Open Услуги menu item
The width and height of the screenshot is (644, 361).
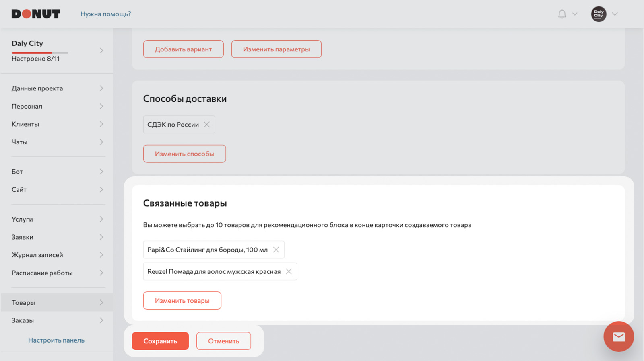click(x=57, y=219)
